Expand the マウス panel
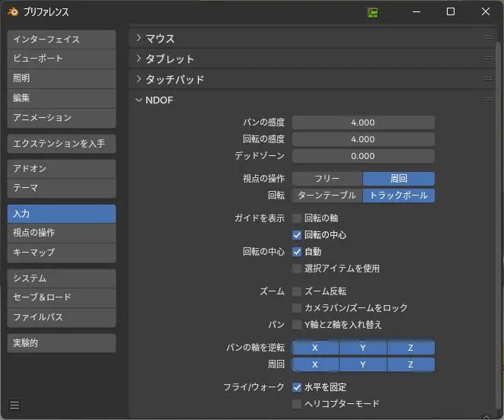 (x=139, y=38)
